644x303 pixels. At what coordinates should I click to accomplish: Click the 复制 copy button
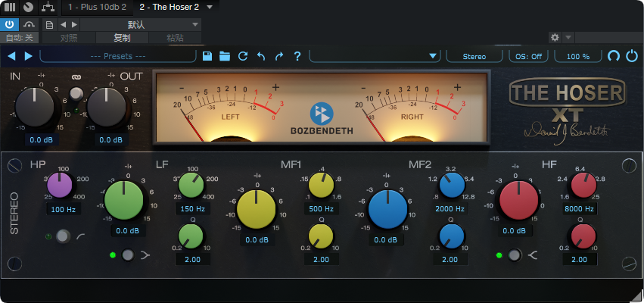(x=122, y=38)
